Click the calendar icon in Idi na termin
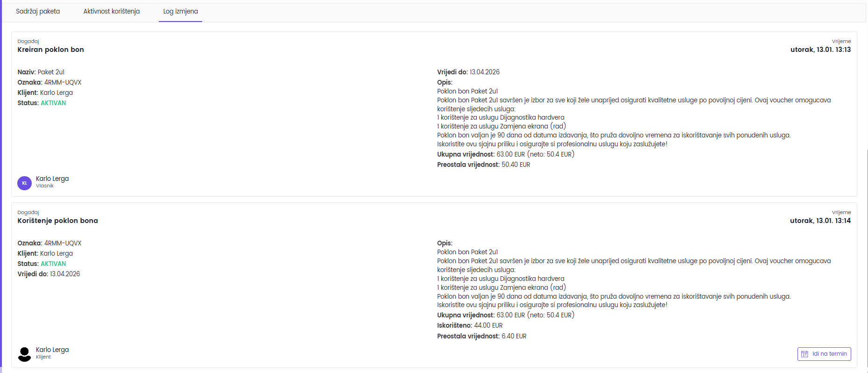The image size is (868, 373). [x=805, y=354]
